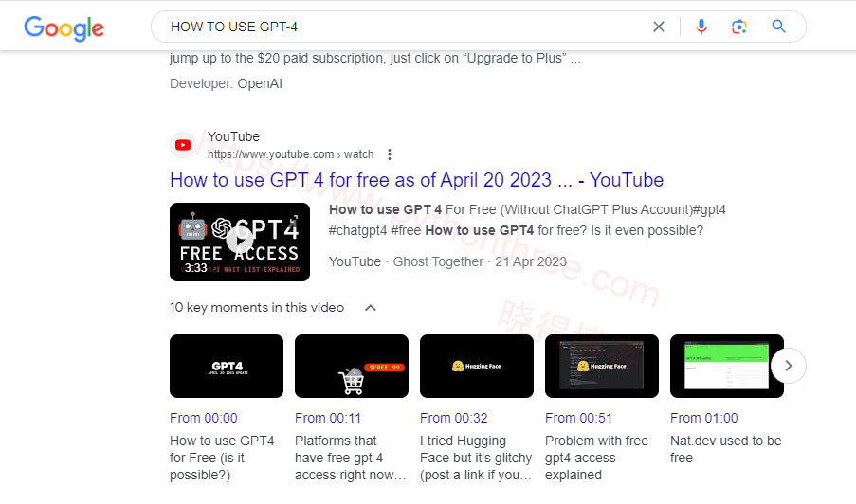Jump to From 00:51 timestamp

pos(578,418)
